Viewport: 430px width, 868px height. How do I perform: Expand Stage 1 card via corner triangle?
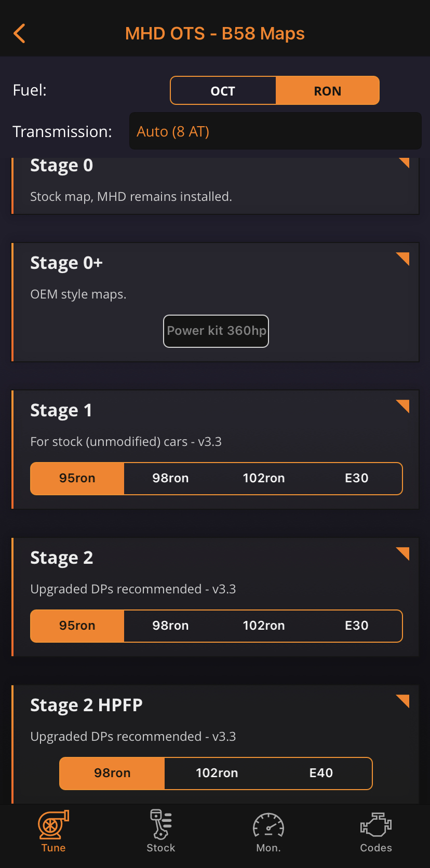pyautogui.click(x=403, y=406)
